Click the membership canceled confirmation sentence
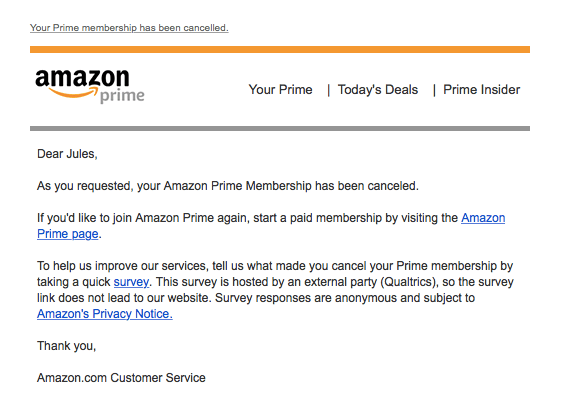 [228, 186]
